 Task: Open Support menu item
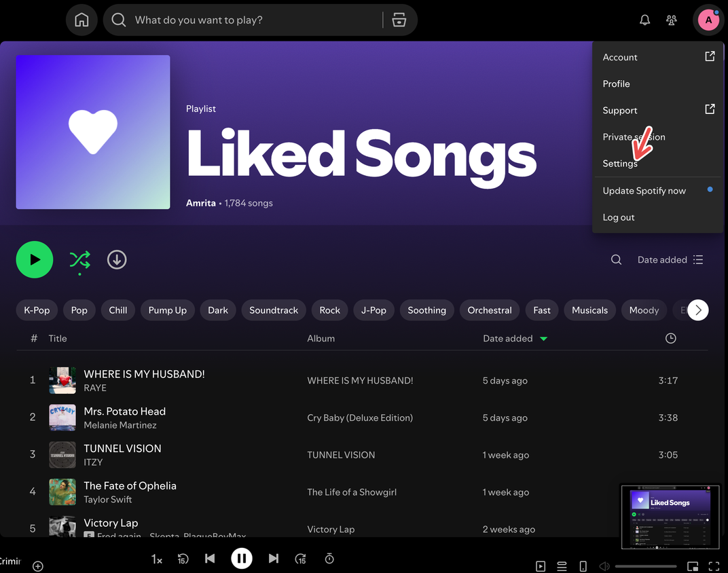coord(657,110)
